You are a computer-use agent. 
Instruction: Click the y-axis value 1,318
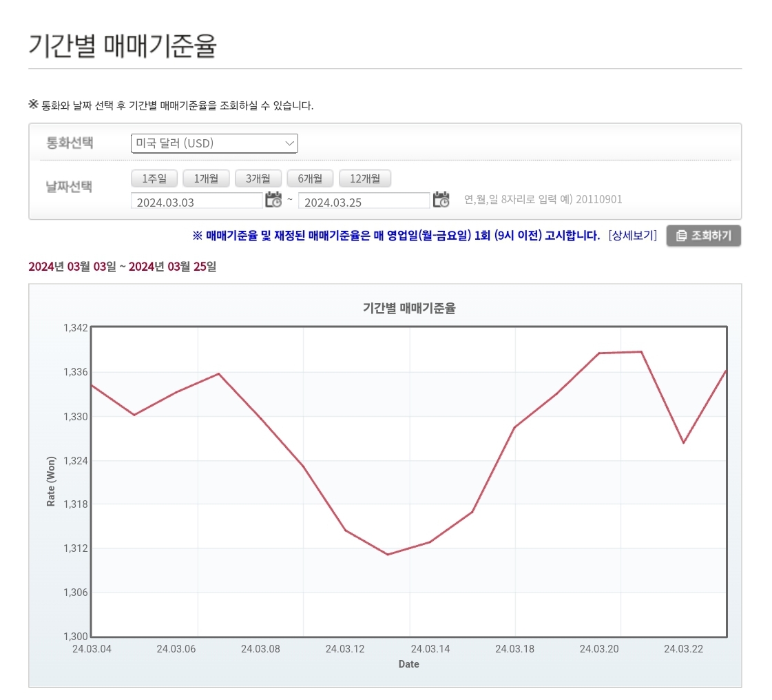tap(76, 504)
